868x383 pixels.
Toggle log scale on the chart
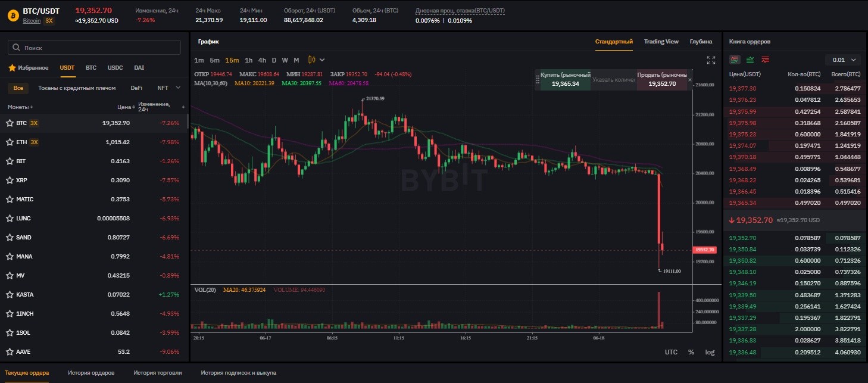[710, 352]
